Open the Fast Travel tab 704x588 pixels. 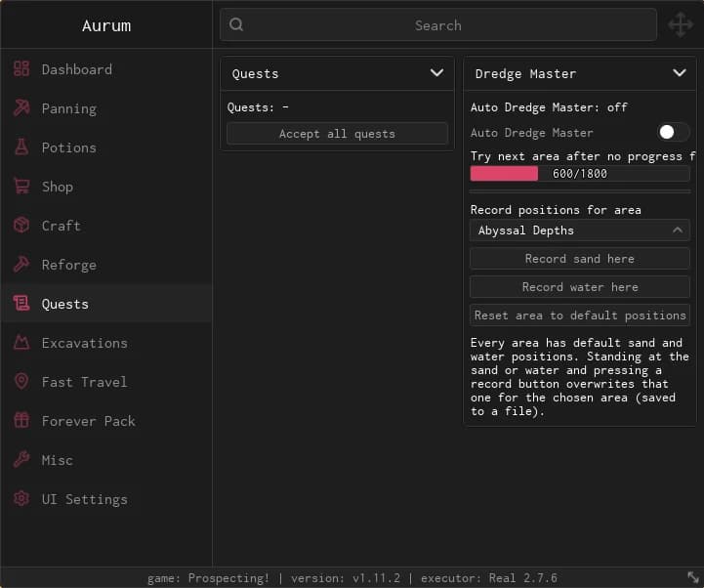tap(106, 382)
